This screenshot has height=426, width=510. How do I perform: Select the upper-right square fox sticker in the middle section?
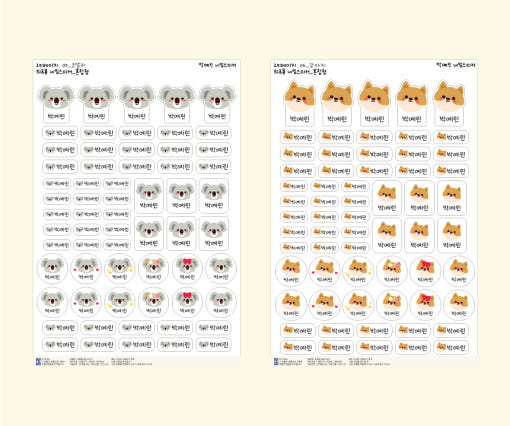(452, 198)
